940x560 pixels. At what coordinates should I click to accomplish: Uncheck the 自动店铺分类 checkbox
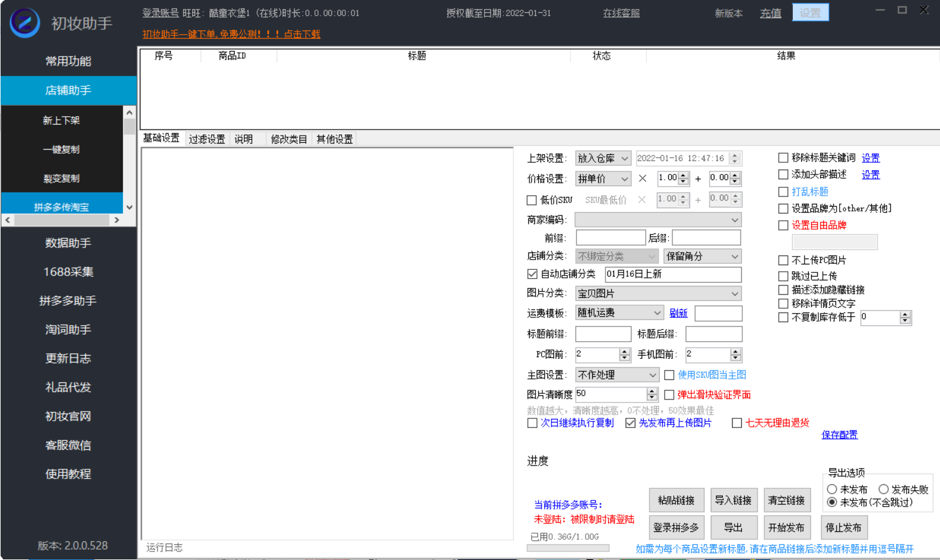coord(533,274)
